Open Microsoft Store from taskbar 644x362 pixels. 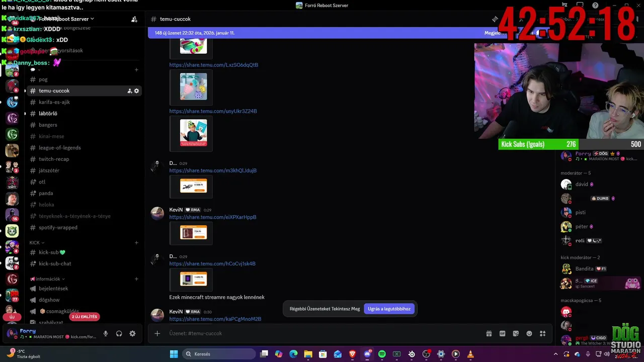coord(323,354)
